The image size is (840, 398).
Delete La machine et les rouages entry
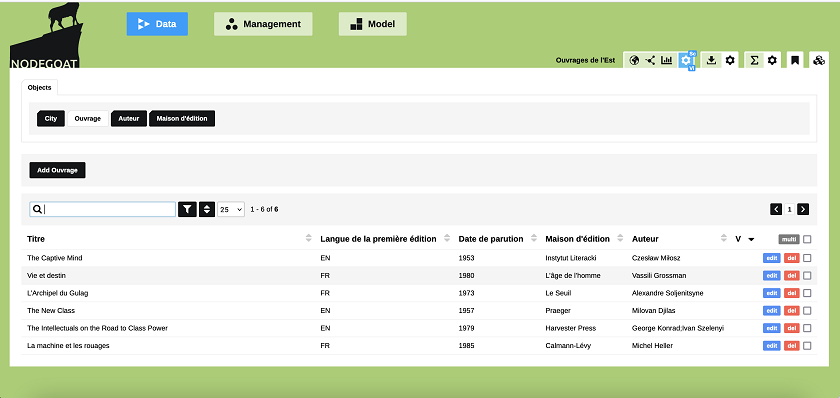click(x=792, y=346)
